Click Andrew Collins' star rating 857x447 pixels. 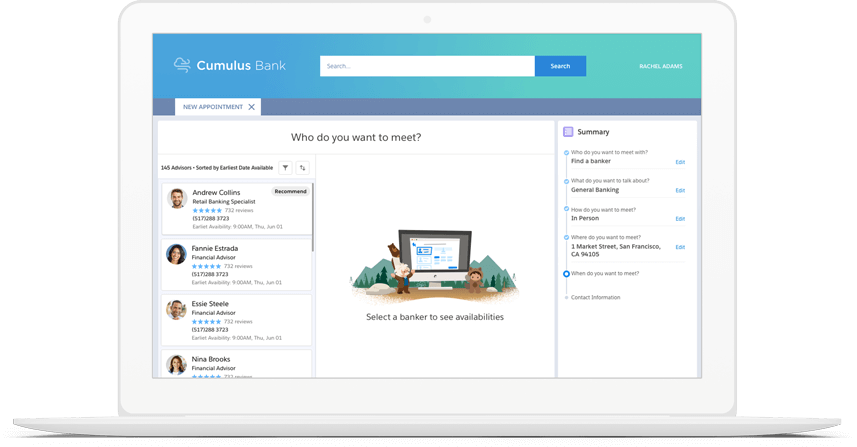[x=207, y=211]
